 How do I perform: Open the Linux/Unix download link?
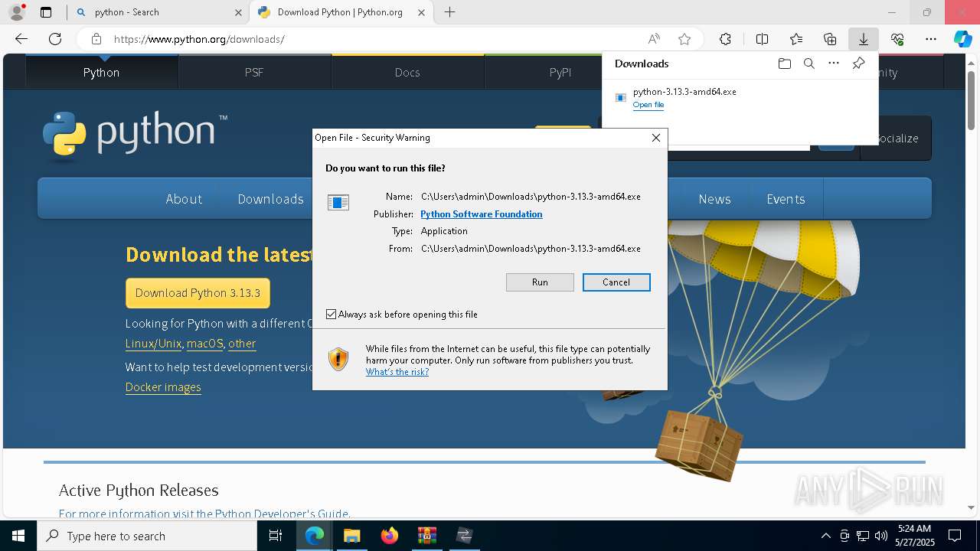pyautogui.click(x=153, y=344)
